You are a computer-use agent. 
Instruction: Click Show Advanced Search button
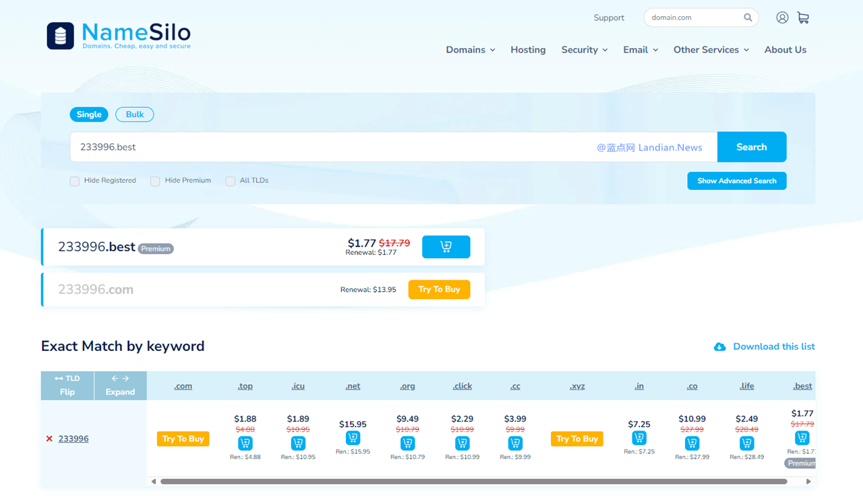pos(737,181)
